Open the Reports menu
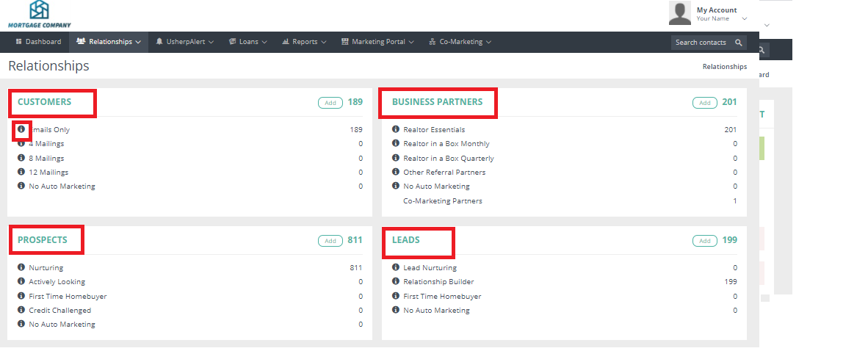The width and height of the screenshot is (868, 351). (x=304, y=42)
